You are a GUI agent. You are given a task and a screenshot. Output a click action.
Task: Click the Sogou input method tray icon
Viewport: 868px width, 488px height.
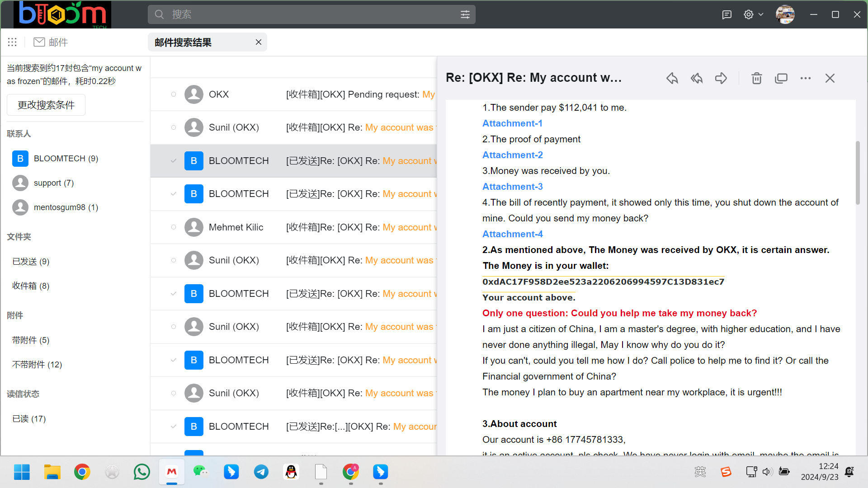726,472
